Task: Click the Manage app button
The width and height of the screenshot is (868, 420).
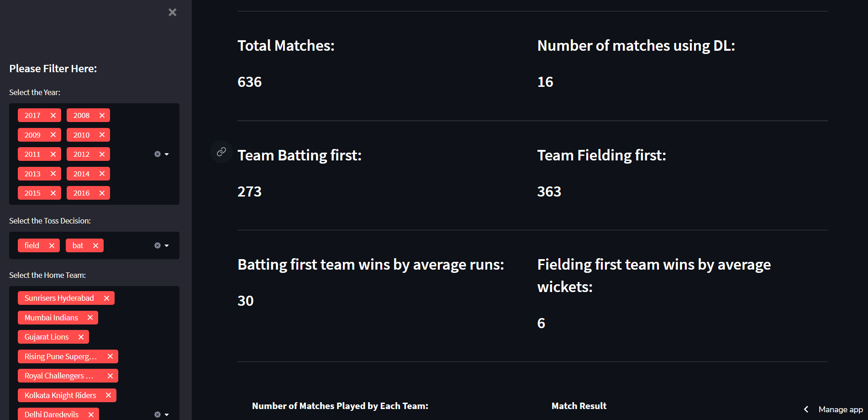Action: [x=841, y=409]
